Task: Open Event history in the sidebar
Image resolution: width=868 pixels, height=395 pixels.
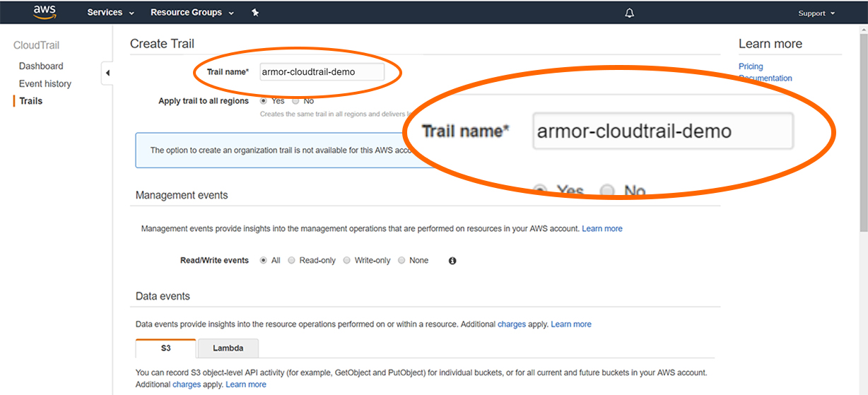Action: click(x=45, y=83)
